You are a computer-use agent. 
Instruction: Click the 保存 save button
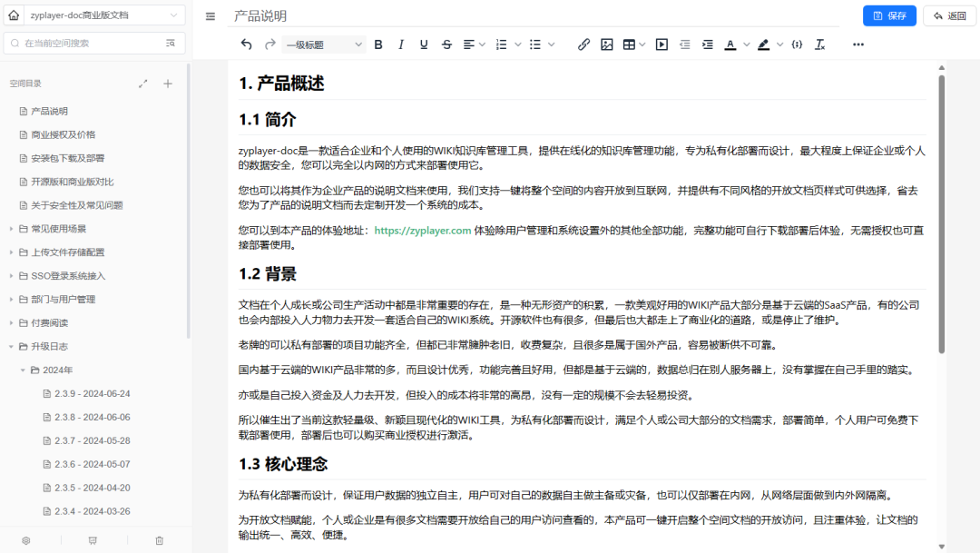tap(889, 15)
